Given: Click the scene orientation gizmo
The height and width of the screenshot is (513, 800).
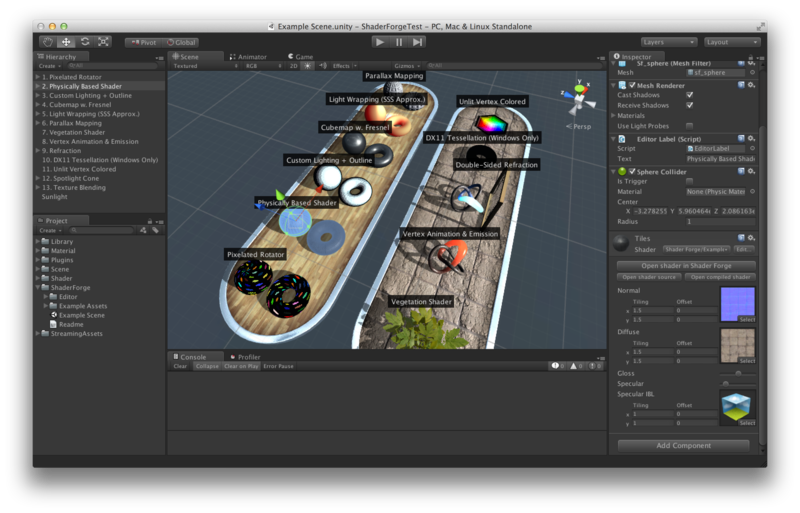Looking at the screenshot, I should (579, 98).
